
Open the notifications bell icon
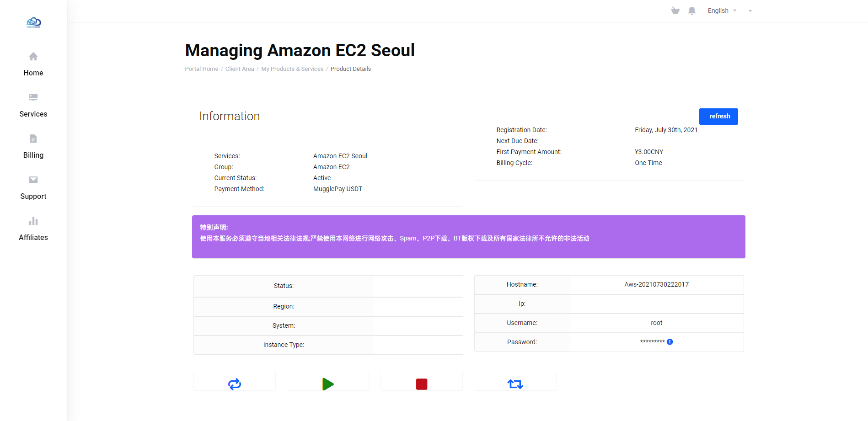pyautogui.click(x=692, y=11)
